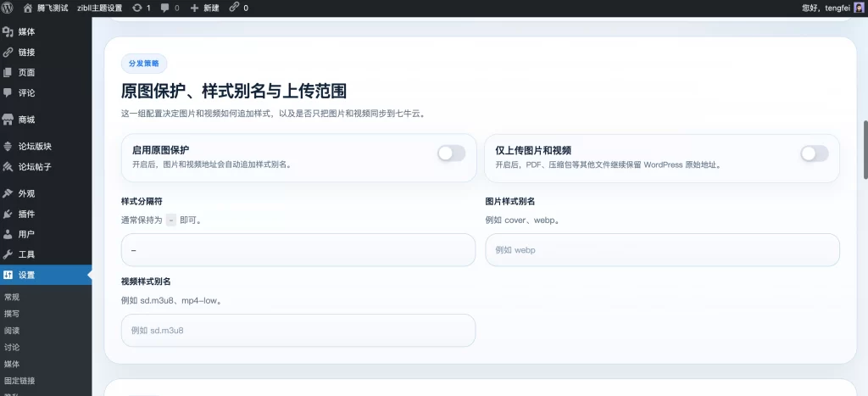Image resolution: width=868 pixels, height=396 pixels.
Task: Click the plus icon for 新建
Action: coord(194,8)
